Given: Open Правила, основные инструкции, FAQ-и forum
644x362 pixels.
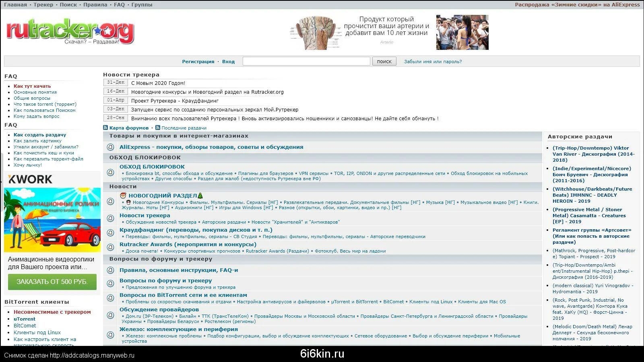Looking at the screenshot, I should (179, 270).
